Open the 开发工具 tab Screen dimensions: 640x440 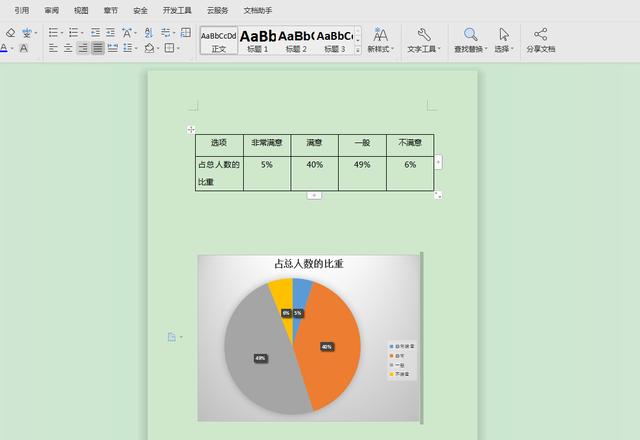(x=177, y=11)
